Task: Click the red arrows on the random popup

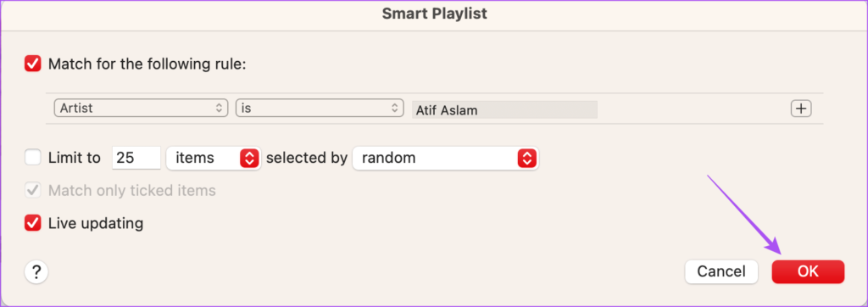Action: coord(527,159)
